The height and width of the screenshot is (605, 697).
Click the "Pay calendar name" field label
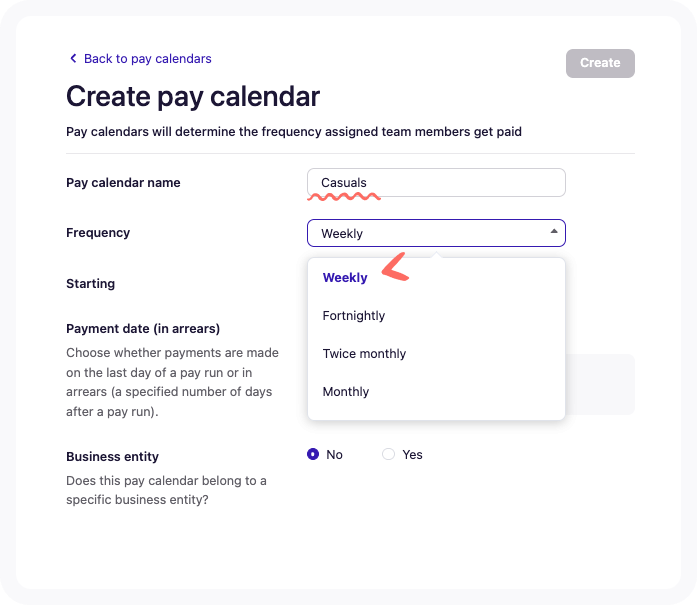123,183
